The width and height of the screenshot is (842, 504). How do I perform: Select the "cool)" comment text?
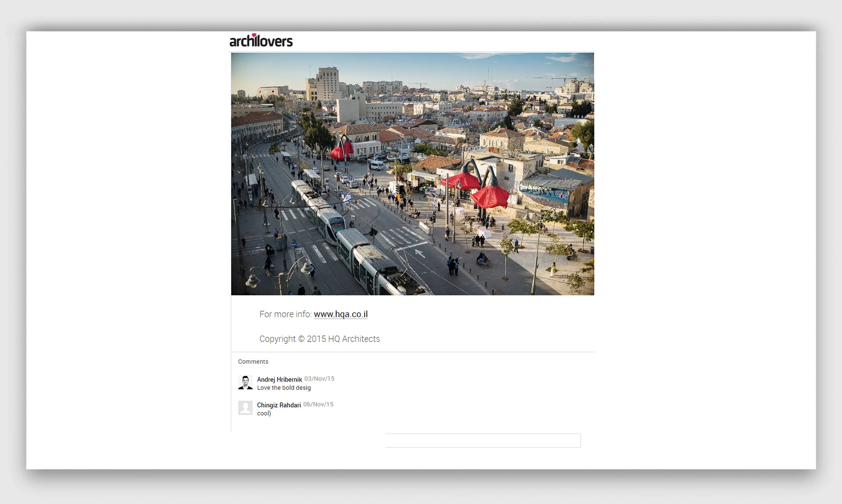pyautogui.click(x=264, y=413)
